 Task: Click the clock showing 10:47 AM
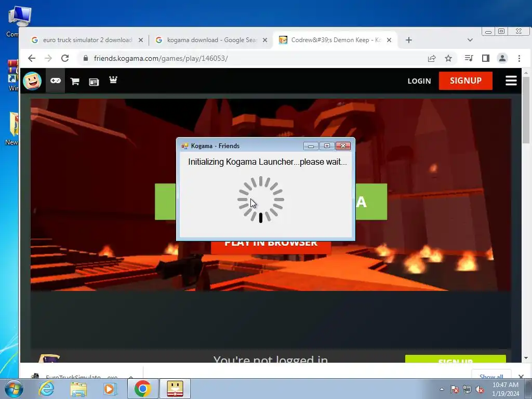[x=506, y=385]
